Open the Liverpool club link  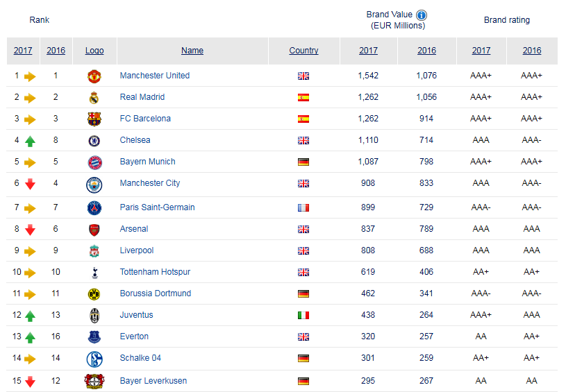coord(136,250)
